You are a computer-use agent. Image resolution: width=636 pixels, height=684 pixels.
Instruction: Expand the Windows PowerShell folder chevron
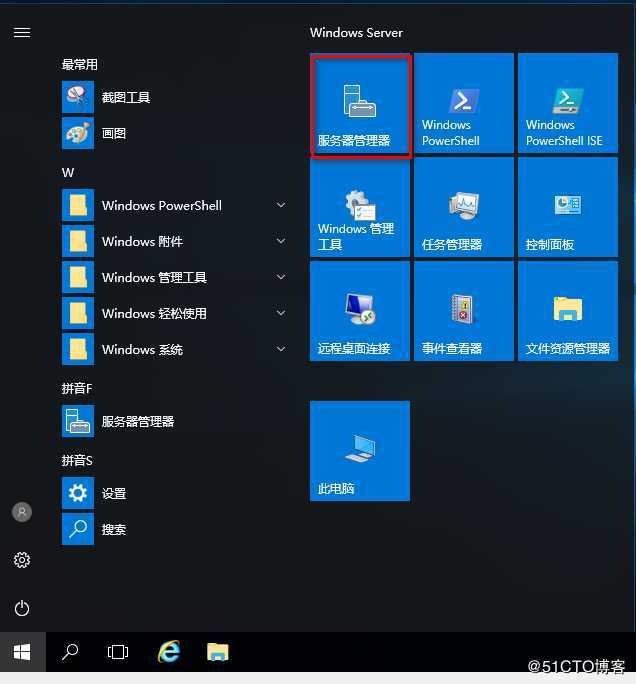281,205
